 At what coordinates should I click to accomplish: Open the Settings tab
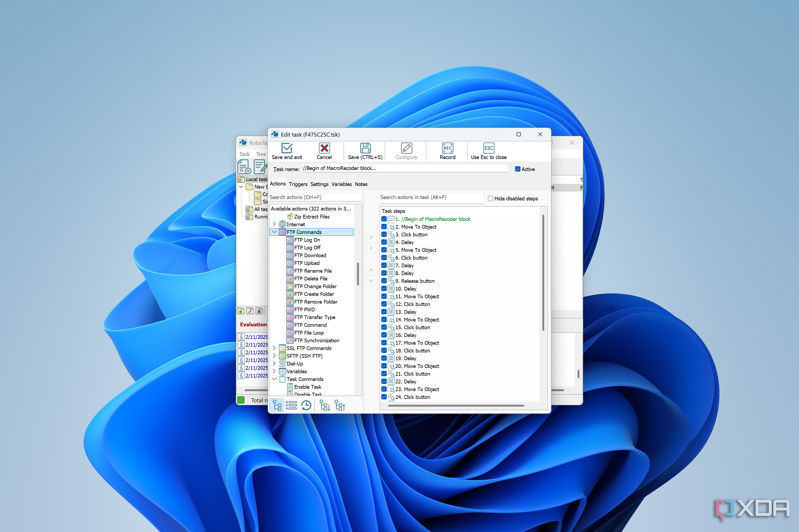[x=319, y=184]
